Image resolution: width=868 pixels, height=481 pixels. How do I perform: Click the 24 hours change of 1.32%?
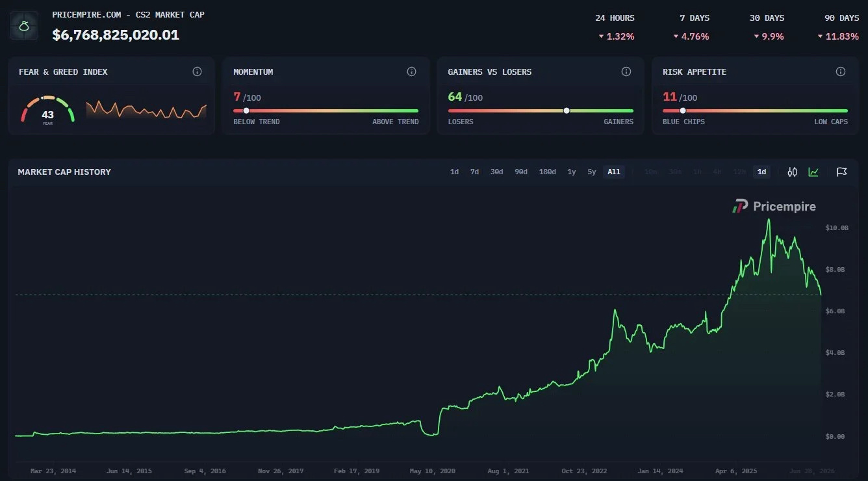click(616, 36)
